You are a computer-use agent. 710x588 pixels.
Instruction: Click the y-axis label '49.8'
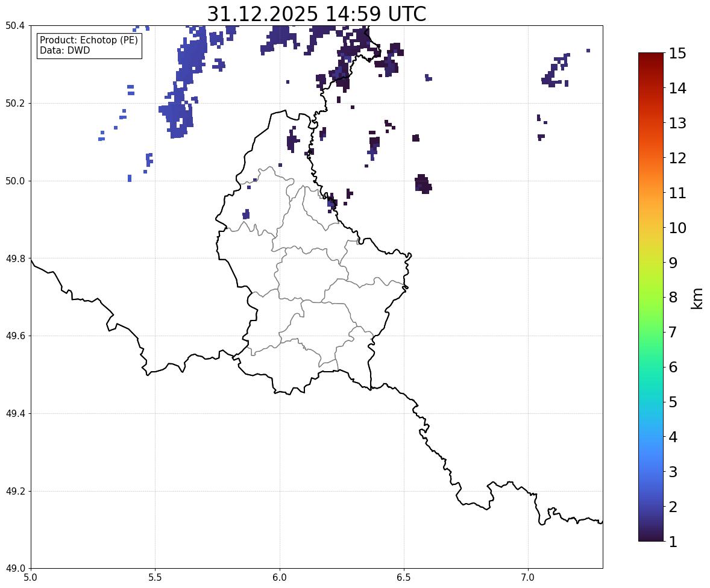pyautogui.click(x=15, y=258)
